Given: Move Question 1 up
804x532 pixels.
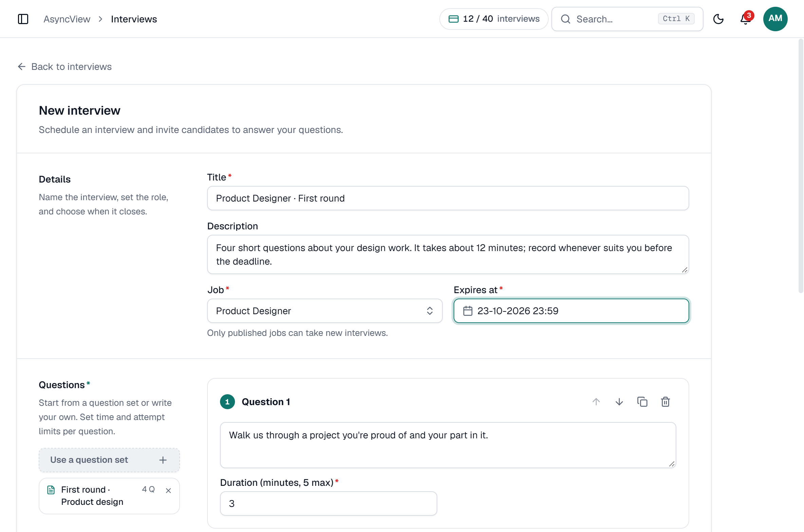Looking at the screenshot, I should click(596, 402).
